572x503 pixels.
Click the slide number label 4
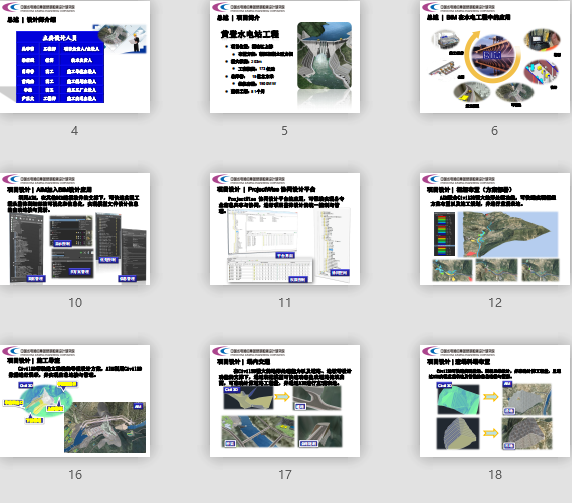74,131
